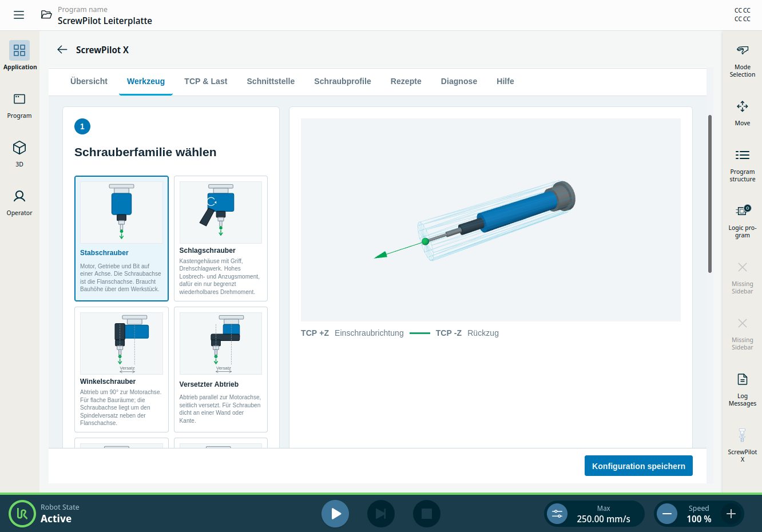Click the program name ScrewPilot Leiterplatte
The height and width of the screenshot is (532, 762).
coord(105,21)
